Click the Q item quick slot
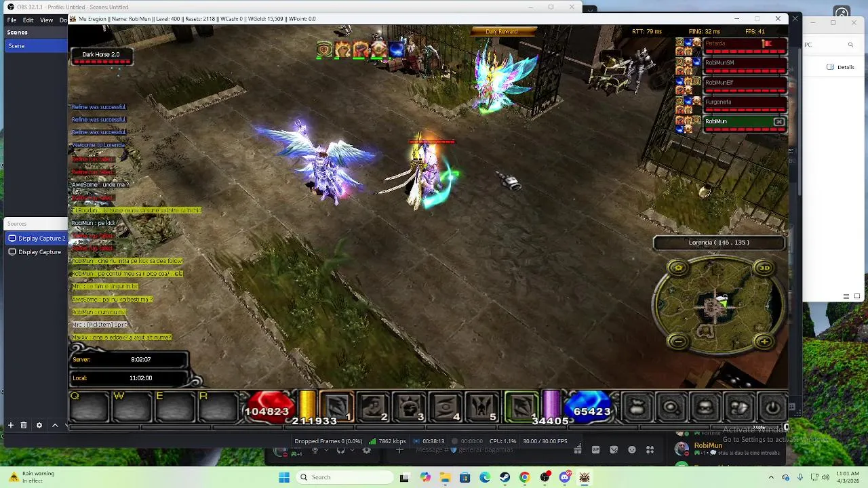868x488 pixels. pos(89,407)
